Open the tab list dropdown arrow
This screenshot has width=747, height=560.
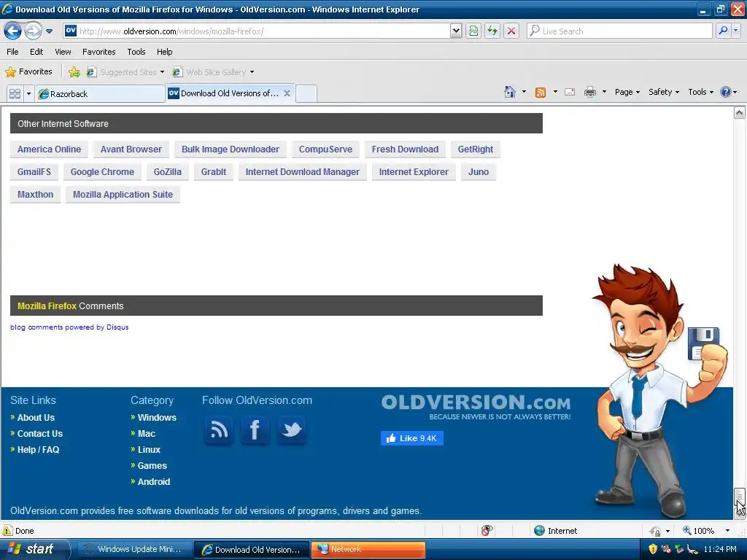pos(28,93)
